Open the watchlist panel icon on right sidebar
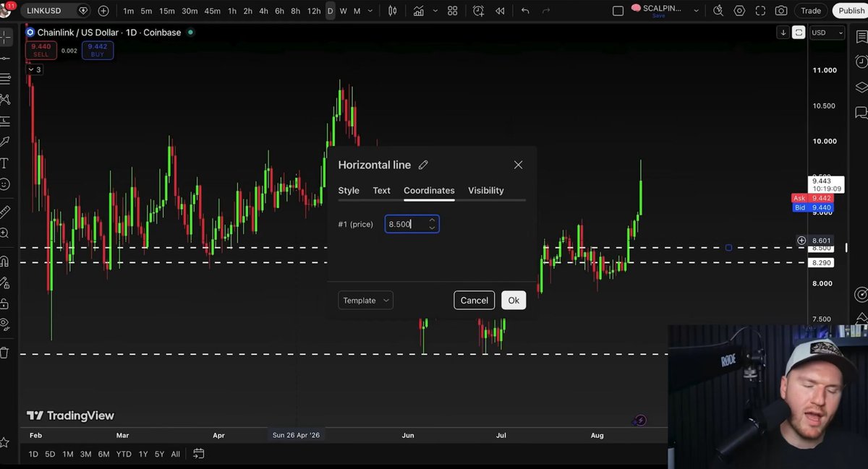 [x=861, y=38]
